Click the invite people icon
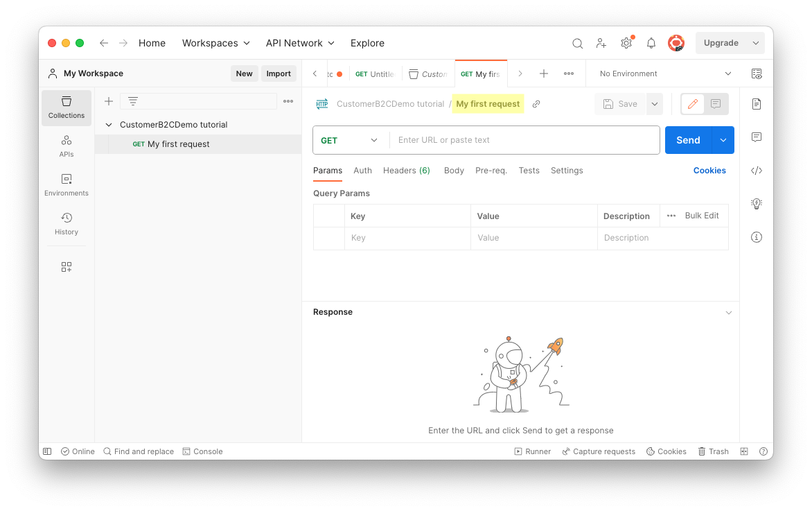 [601, 44]
